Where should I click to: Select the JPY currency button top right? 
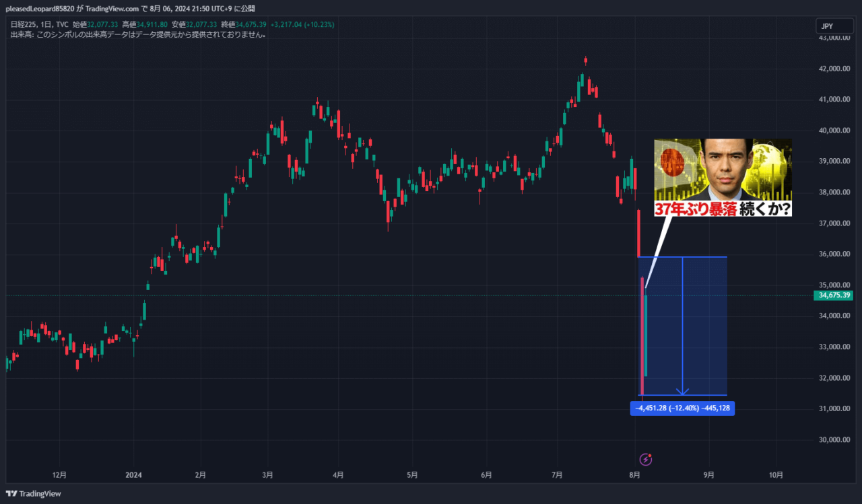tap(834, 26)
